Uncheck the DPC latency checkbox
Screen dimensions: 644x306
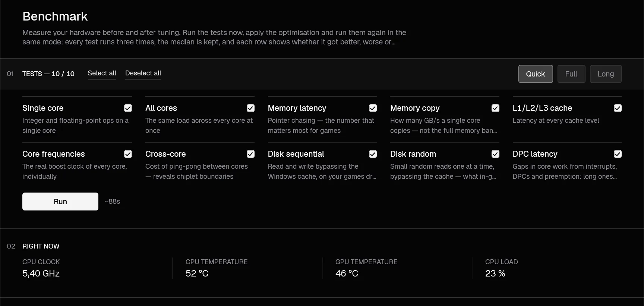(x=618, y=154)
